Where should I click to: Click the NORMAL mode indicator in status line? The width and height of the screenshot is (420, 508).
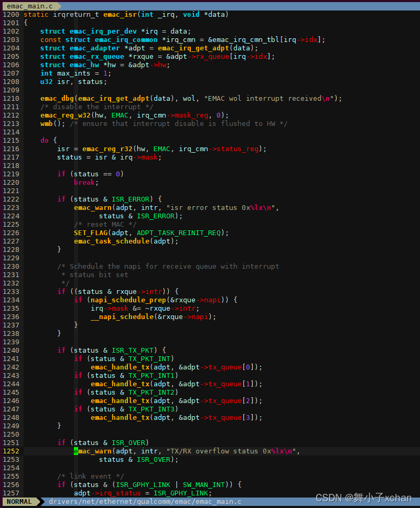(19, 502)
